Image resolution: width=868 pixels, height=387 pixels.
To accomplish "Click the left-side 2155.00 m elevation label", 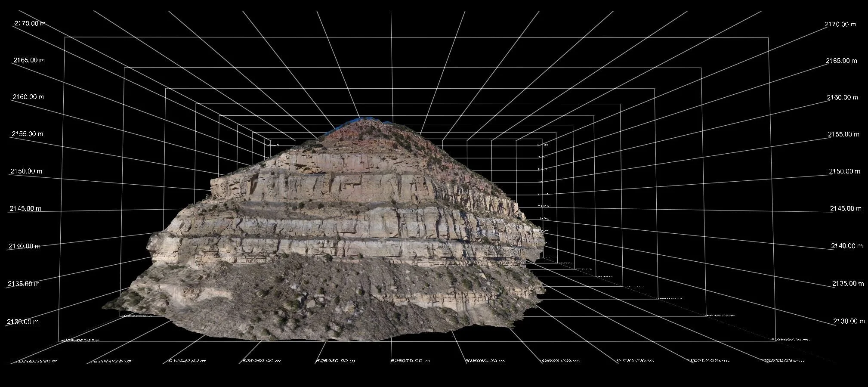I will pyautogui.click(x=27, y=134).
